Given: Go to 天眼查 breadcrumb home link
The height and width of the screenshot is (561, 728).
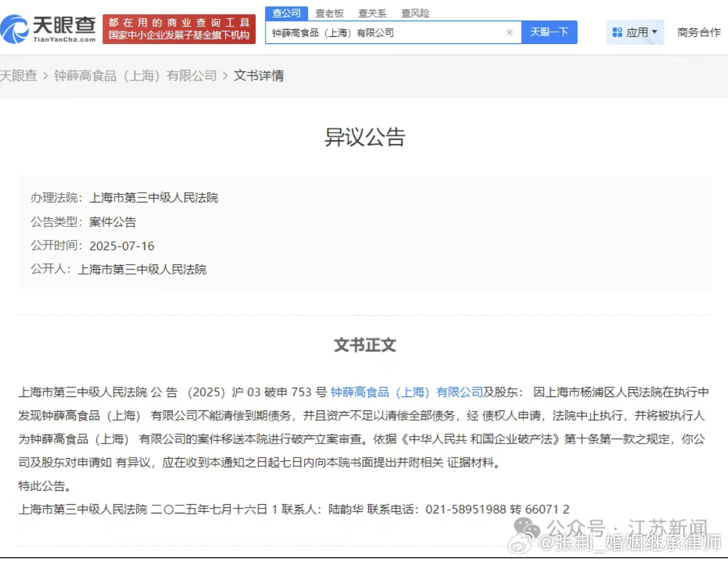Looking at the screenshot, I should point(18,75).
